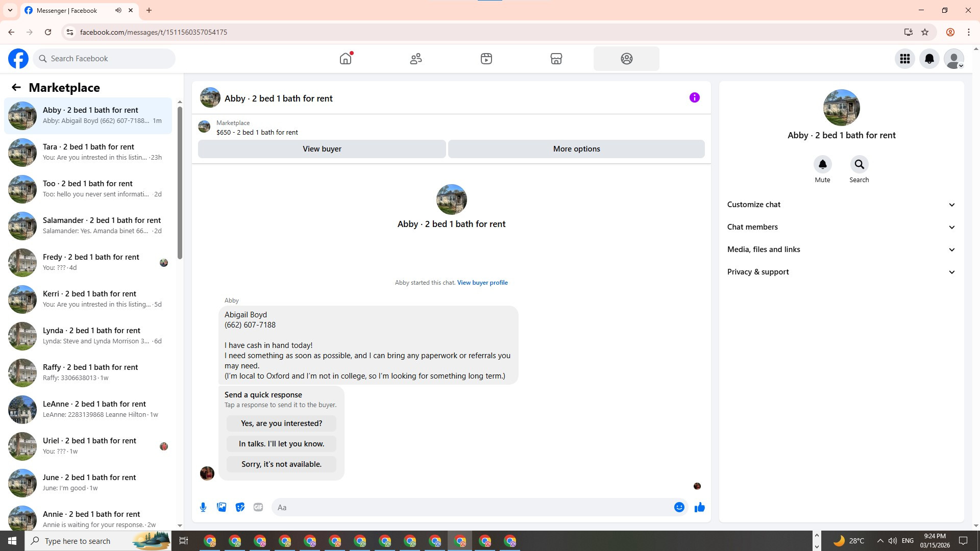Open Chrome menu three dots
The image size is (980, 551).
pyautogui.click(x=969, y=32)
